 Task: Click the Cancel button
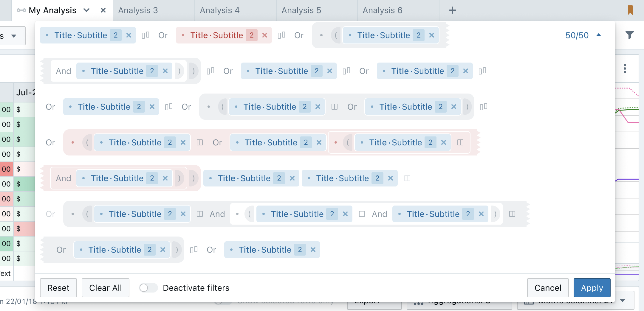point(548,288)
